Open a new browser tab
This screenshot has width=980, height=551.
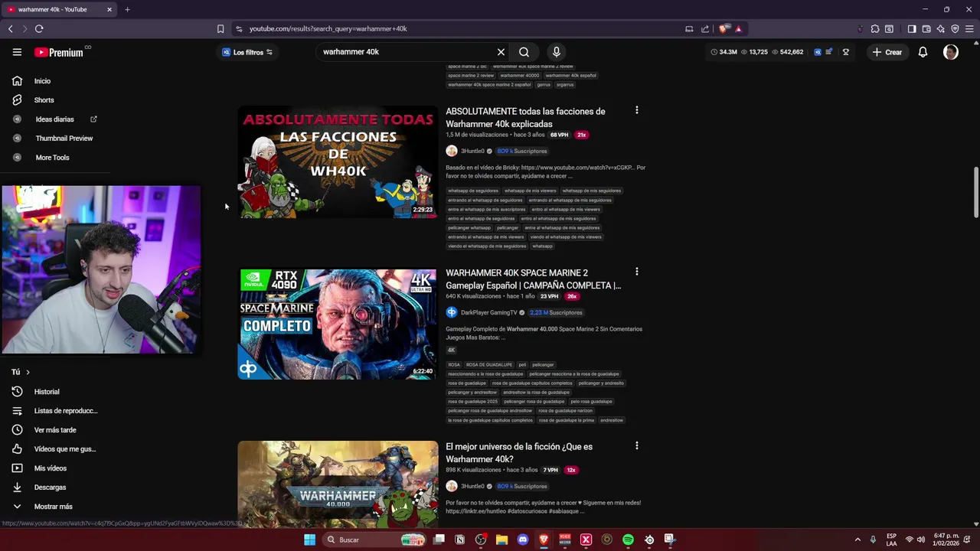pos(127,9)
